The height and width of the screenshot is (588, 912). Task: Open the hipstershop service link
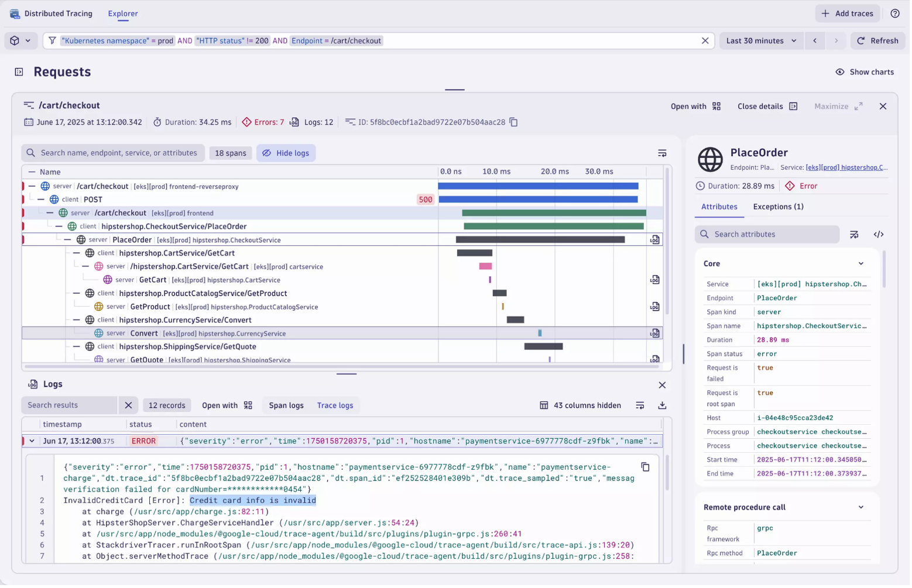(849, 168)
